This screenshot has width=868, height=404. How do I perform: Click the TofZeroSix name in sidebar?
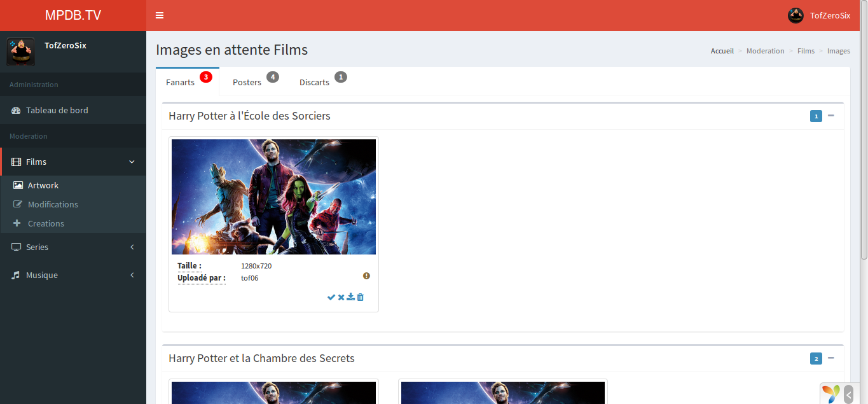[65, 45]
